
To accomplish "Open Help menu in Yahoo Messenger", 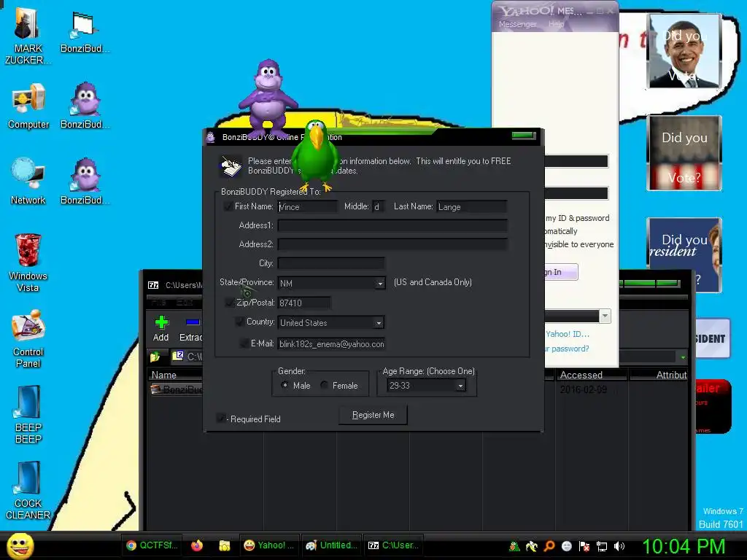I will (556, 24).
